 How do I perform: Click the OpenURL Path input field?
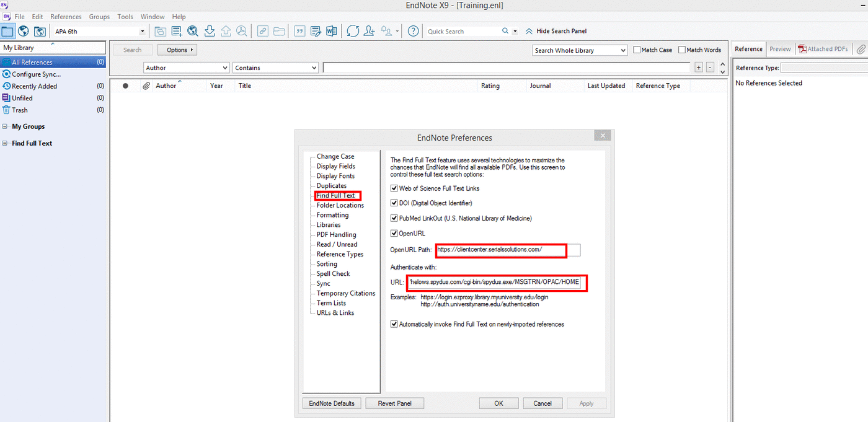[x=508, y=250]
